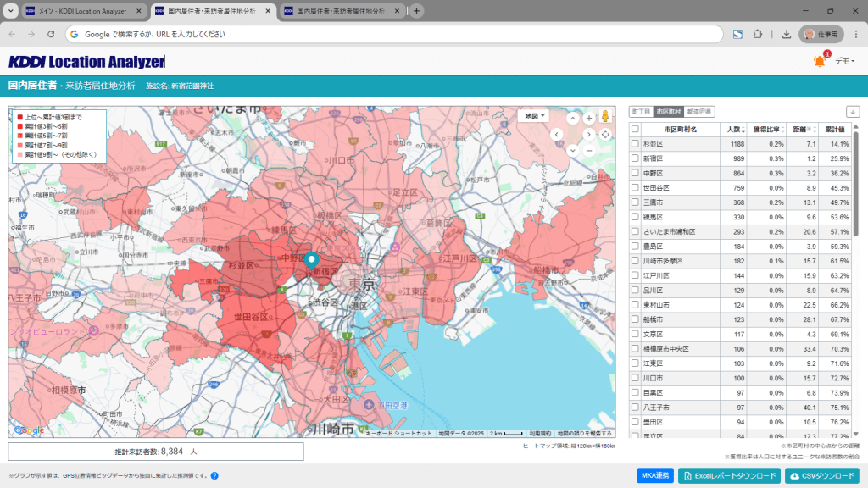Click the map zoom out minus button
Screen dimensions: 868x488
coord(589,150)
